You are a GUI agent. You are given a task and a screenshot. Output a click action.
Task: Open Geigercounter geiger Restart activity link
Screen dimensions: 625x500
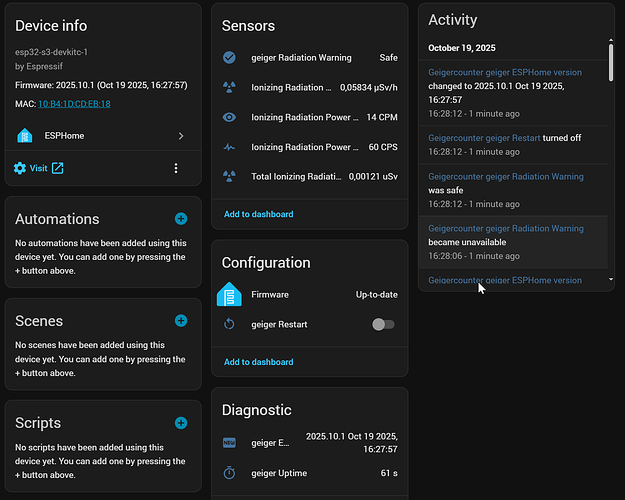coord(484,138)
